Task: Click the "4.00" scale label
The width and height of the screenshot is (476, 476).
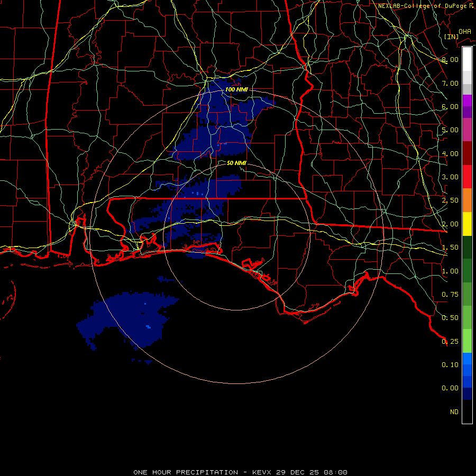Action: pyautogui.click(x=450, y=153)
